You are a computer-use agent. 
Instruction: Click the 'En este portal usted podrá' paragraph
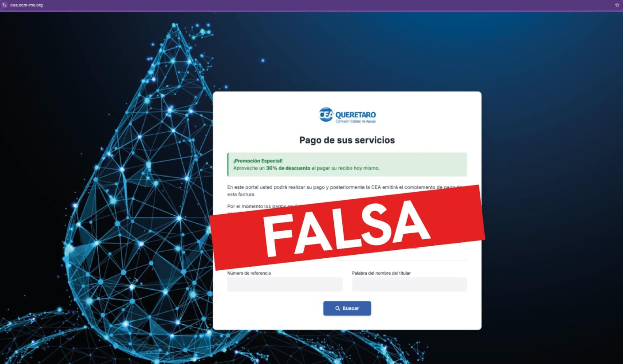pos(344,191)
